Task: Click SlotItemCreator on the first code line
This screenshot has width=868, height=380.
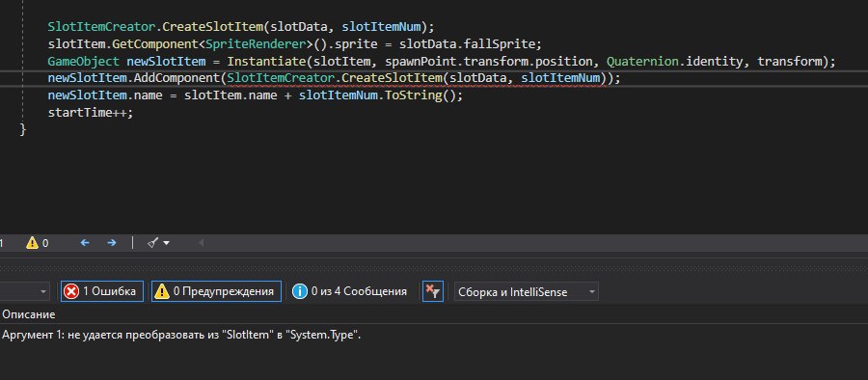Action: coord(102,27)
